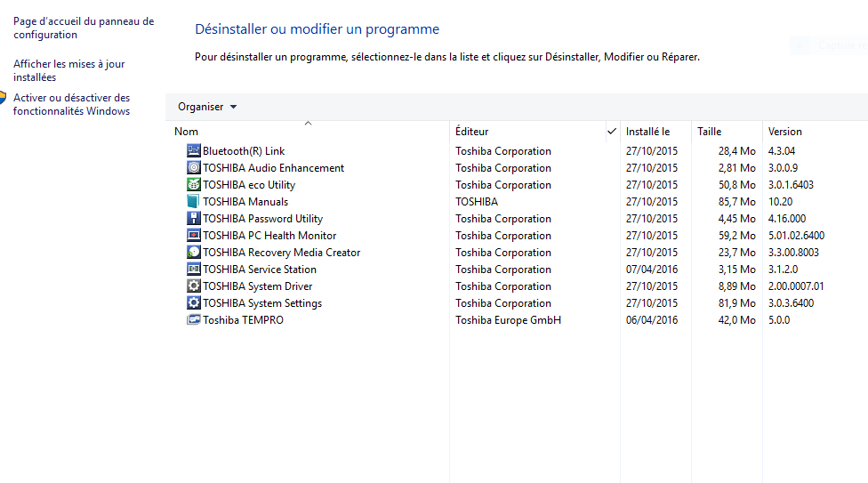Click the TOSHIBA Service Station icon
Viewport: 868px width, 483px height.
coord(193,269)
